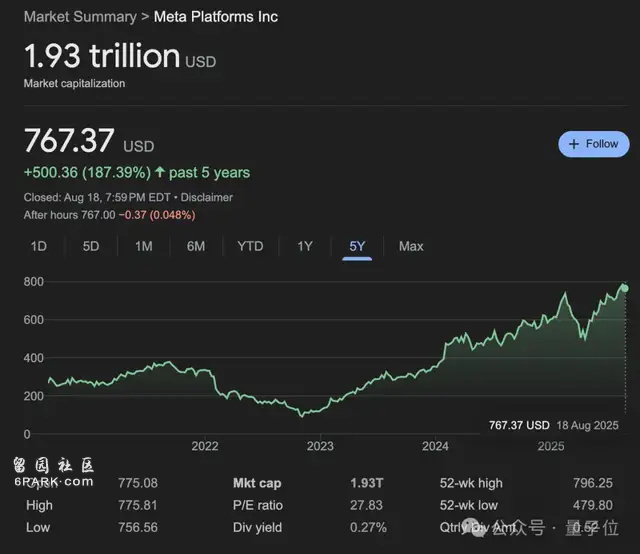
Task: Click the 52-wk low label
Action: pyautogui.click(x=469, y=505)
